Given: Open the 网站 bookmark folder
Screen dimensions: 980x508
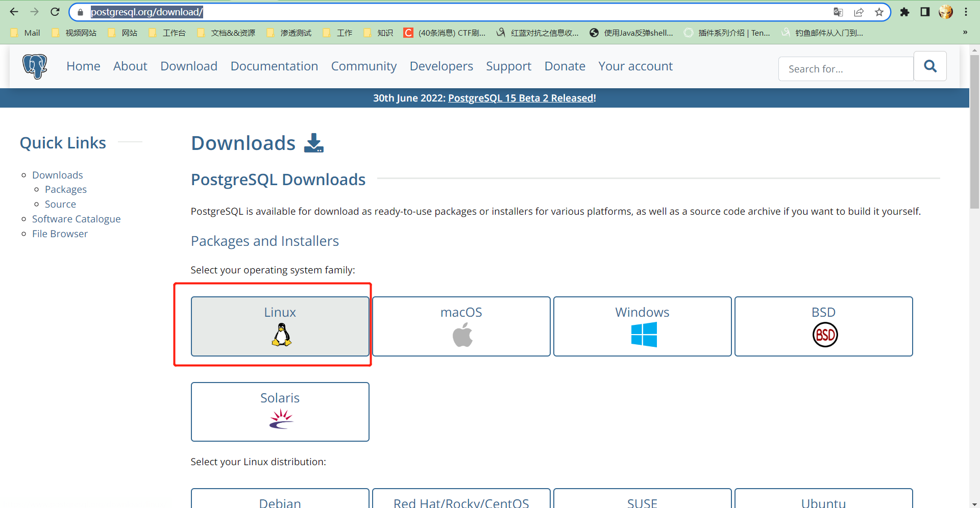Looking at the screenshot, I should point(122,33).
